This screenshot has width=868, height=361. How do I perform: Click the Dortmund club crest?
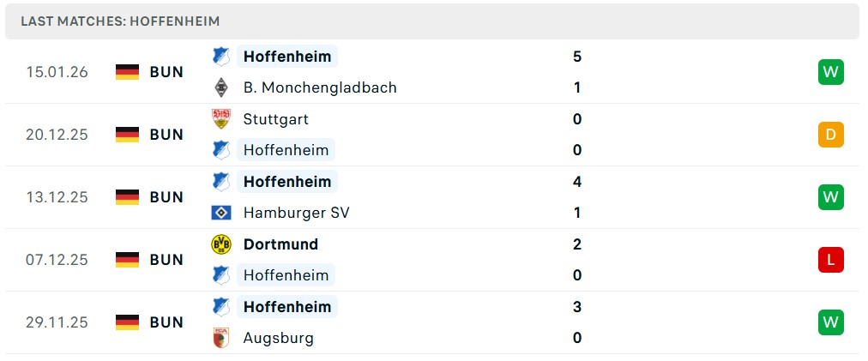(x=221, y=244)
